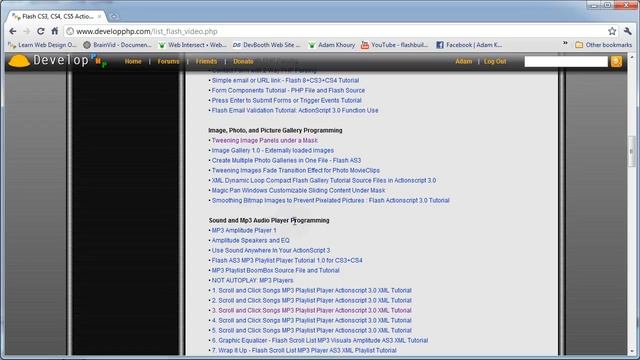Open 5. Scroll and Click Songs tutorial
This screenshot has width=640, height=360.
[x=311, y=330]
